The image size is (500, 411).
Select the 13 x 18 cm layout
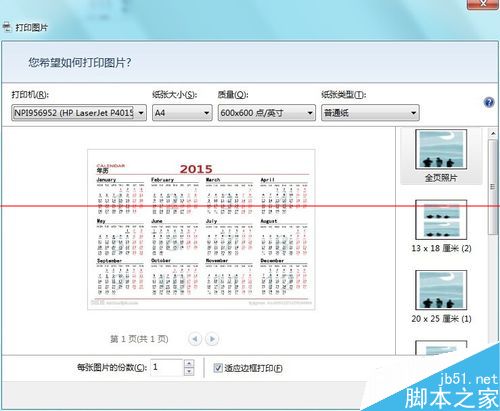point(441,226)
